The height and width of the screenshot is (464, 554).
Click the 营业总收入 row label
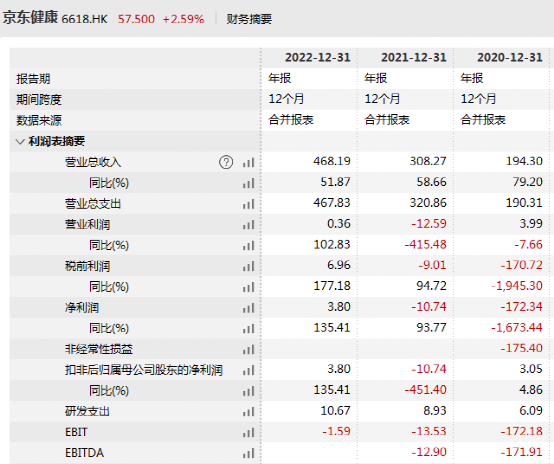(93, 162)
